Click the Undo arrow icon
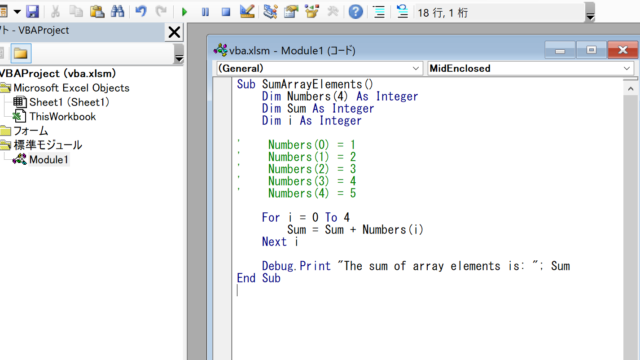This screenshot has width=640, height=360. tap(141, 11)
